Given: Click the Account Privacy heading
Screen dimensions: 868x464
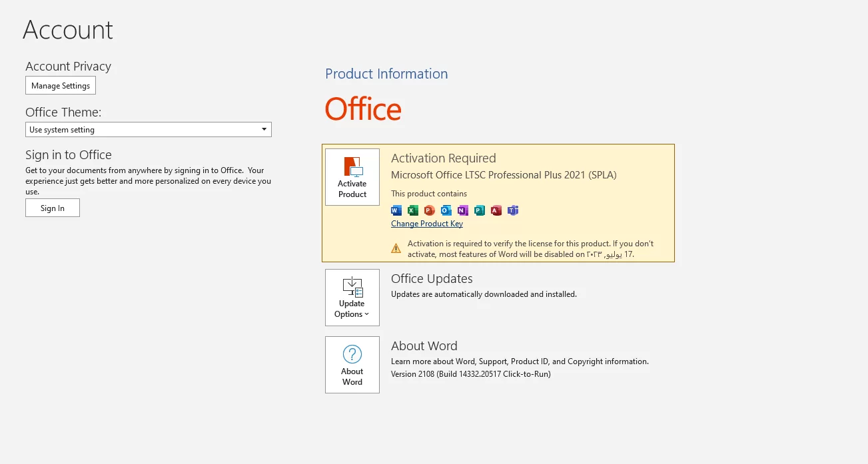Looking at the screenshot, I should (68, 67).
